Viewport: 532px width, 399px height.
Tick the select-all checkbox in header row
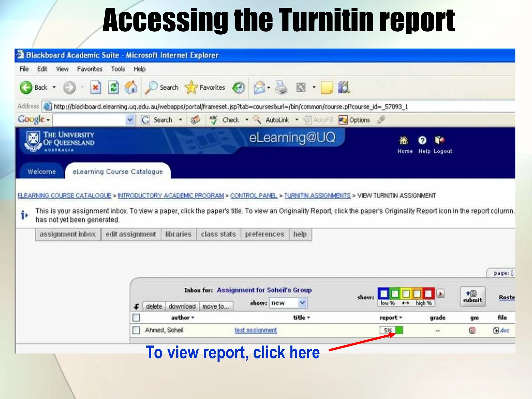(136, 317)
